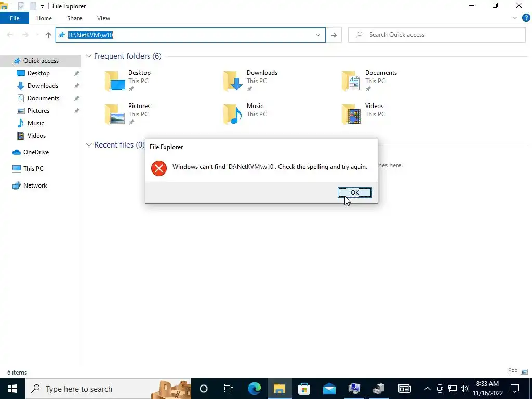The image size is (532, 399).
Task: Select Downloads in the navigation pane
Action: (x=43, y=86)
